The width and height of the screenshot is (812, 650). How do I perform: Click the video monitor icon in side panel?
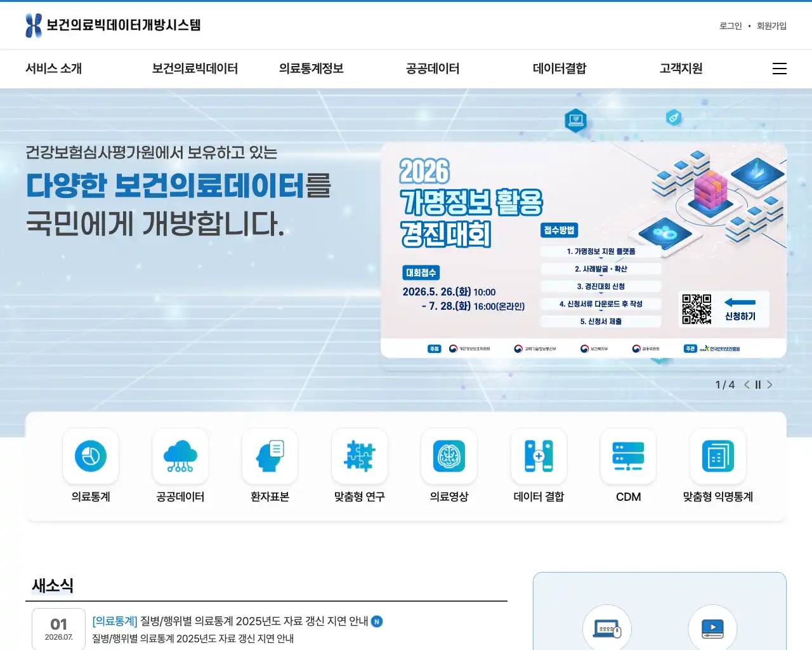[x=712, y=628]
